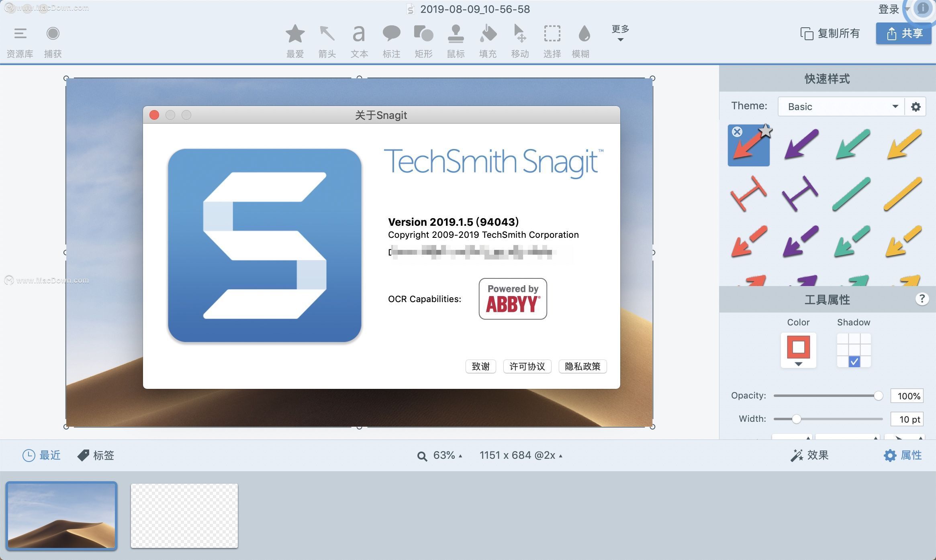Open the 标签 tags panel
The image size is (936, 560).
coord(96,455)
